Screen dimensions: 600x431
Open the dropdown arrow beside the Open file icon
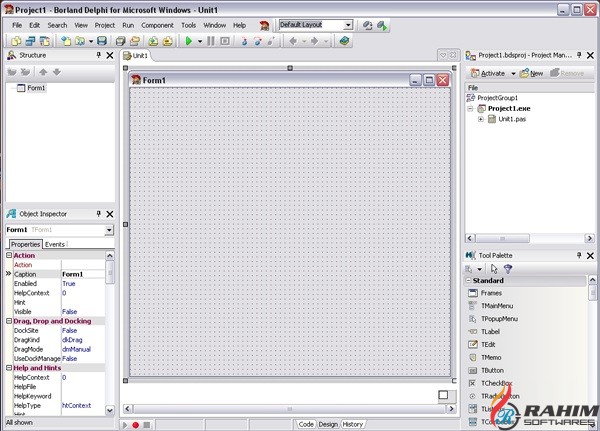[91, 41]
